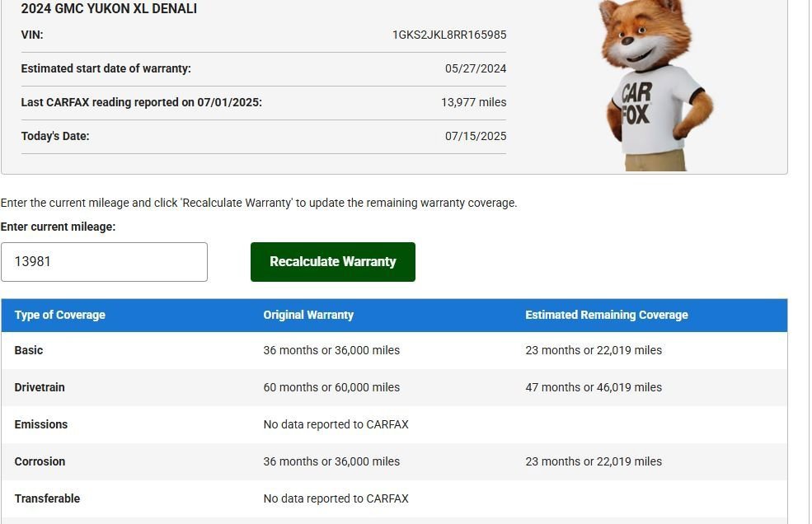
Task: Click the warranty start date 05/27/2024
Action: pos(476,69)
